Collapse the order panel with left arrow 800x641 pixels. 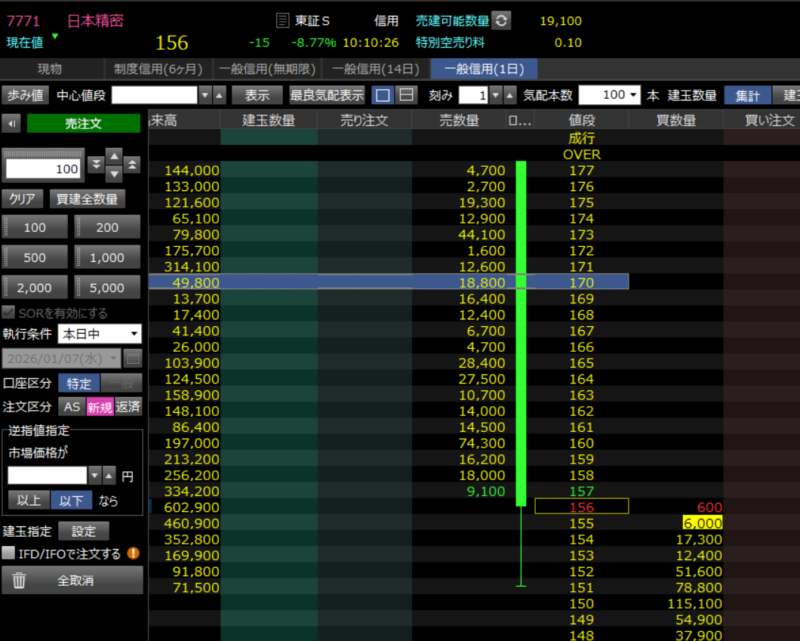(x=11, y=123)
